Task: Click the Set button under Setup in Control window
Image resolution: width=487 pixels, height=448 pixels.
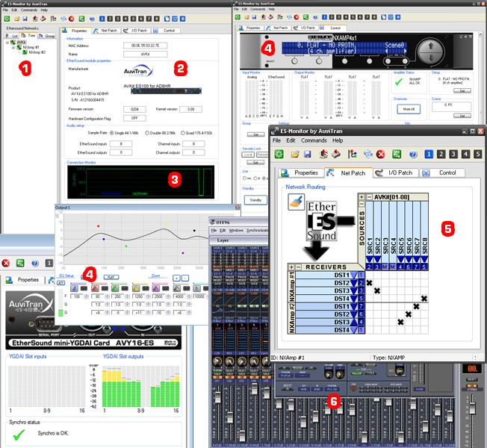Action: [x=462, y=90]
